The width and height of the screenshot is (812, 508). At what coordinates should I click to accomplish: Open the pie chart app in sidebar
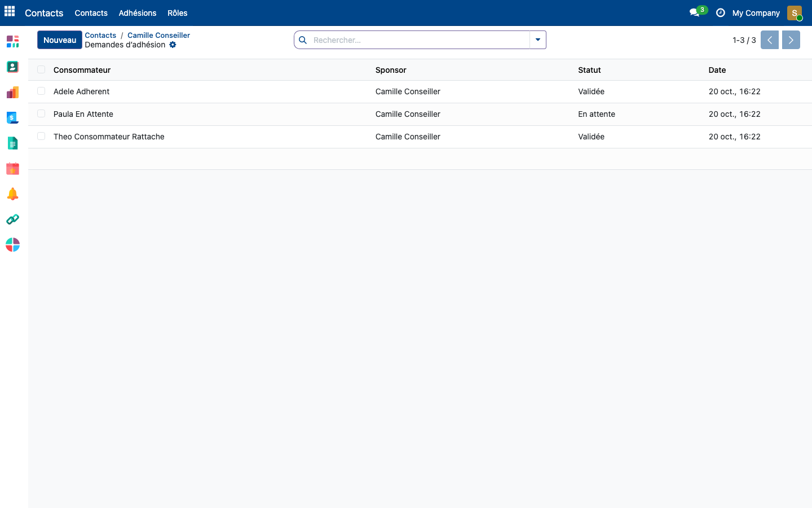click(x=12, y=244)
